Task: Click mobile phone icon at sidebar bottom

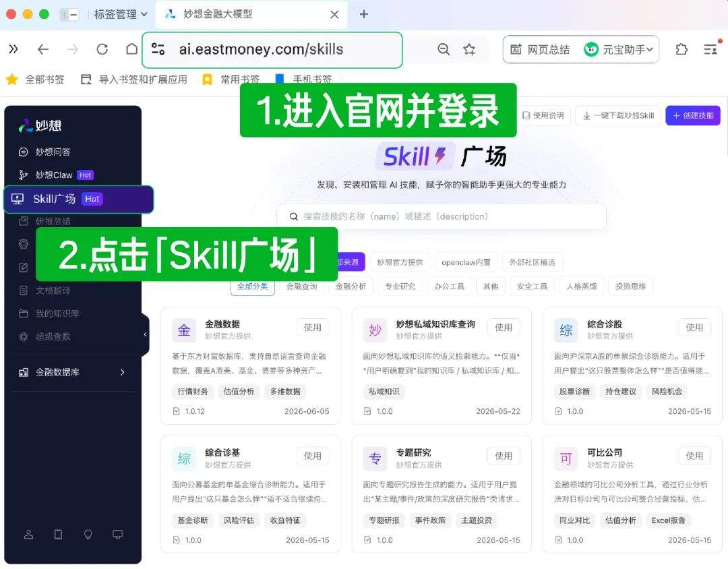Action: tap(58, 534)
